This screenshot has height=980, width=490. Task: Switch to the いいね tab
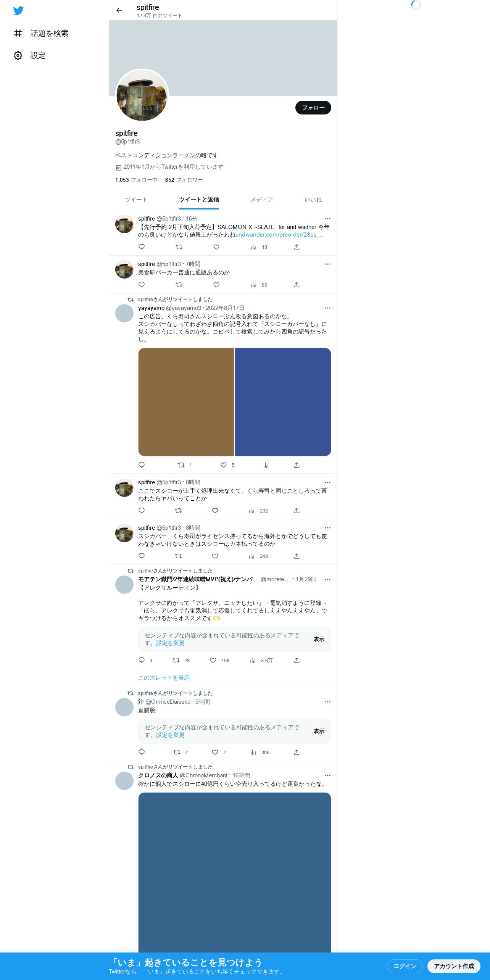pyautogui.click(x=313, y=200)
